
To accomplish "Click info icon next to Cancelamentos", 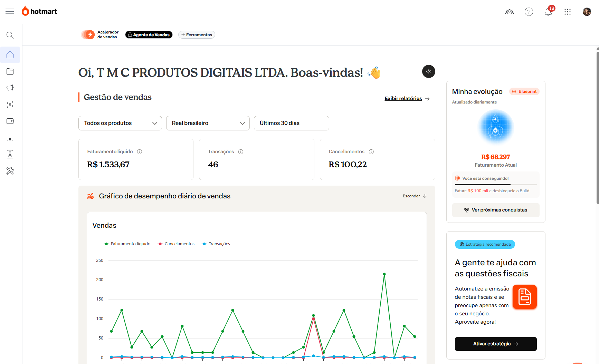I will coord(371,152).
